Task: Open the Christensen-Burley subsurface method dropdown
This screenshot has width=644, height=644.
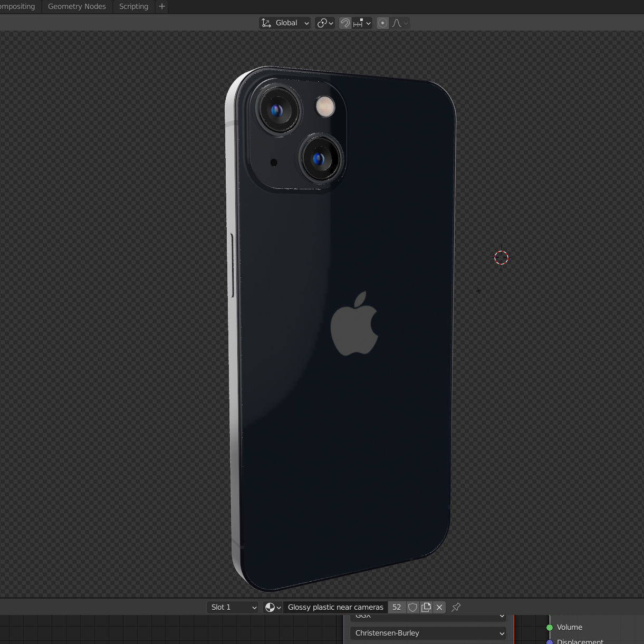Action: click(428, 633)
